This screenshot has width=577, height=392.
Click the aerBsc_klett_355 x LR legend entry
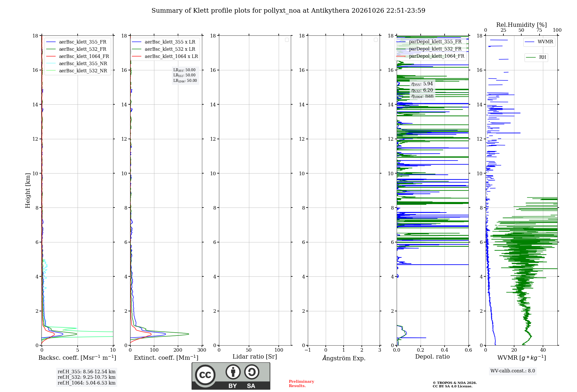164,42
